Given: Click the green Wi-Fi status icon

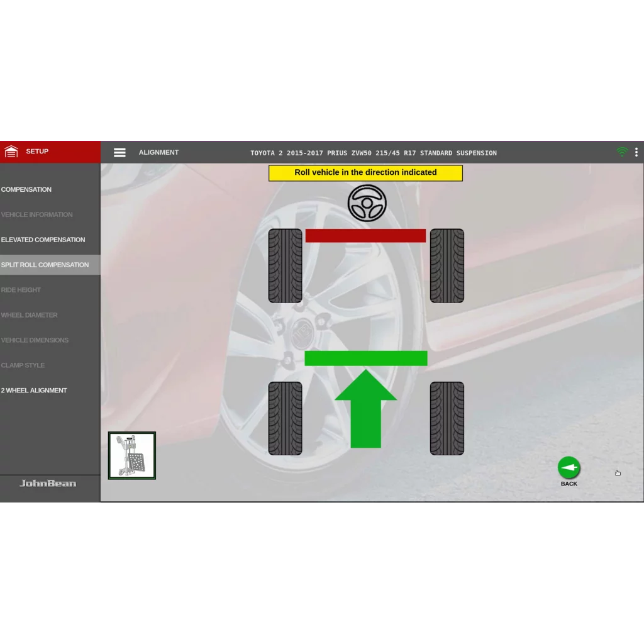Looking at the screenshot, I should click(622, 152).
